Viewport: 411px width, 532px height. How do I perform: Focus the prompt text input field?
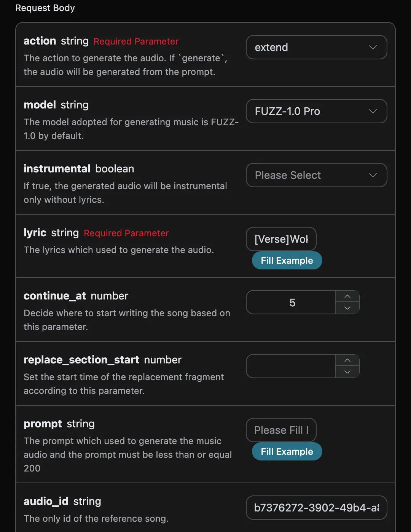[281, 430]
